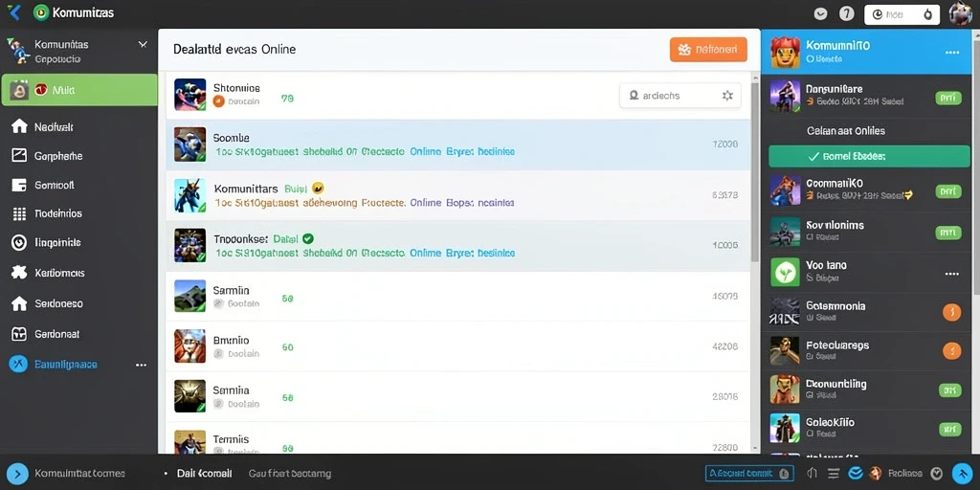Click the outlined blue button in bottom bar
The height and width of the screenshot is (490, 980).
point(749,473)
